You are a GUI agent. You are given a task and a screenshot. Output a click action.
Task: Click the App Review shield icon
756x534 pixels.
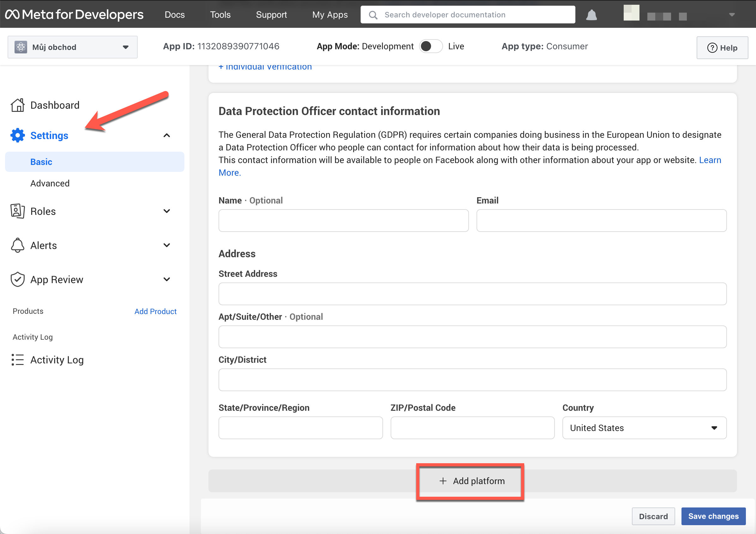[17, 279]
